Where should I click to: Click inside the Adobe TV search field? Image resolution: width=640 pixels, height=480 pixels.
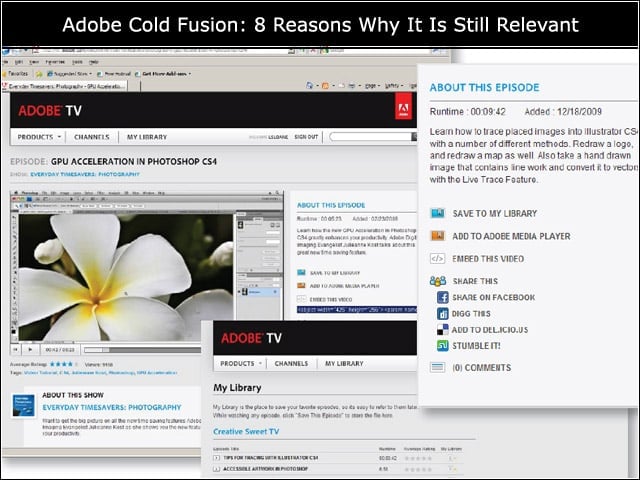point(370,137)
